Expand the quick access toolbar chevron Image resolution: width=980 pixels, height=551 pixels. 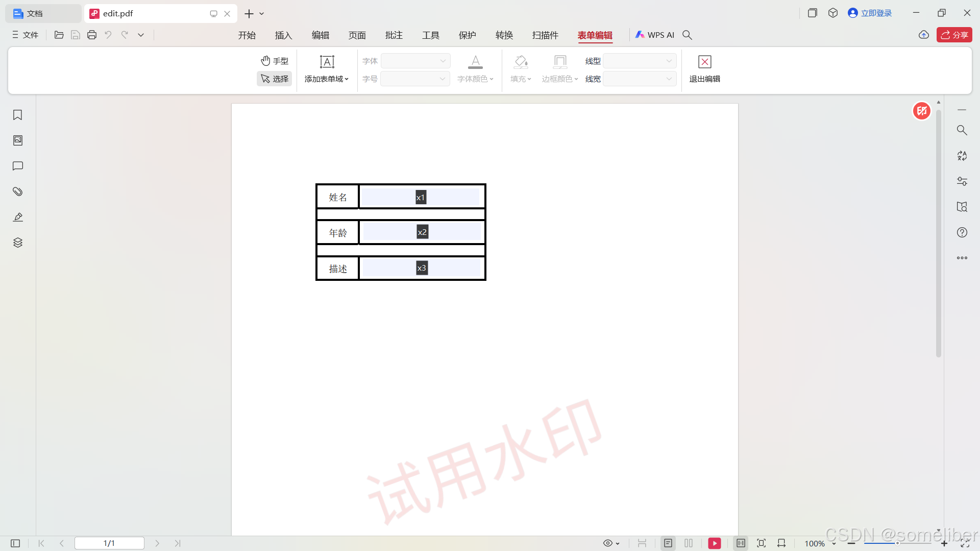coord(141,35)
